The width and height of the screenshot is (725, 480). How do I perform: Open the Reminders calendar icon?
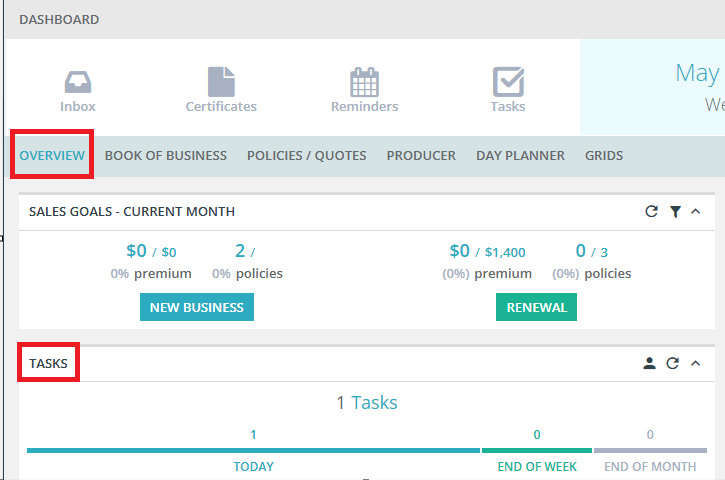pos(364,82)
